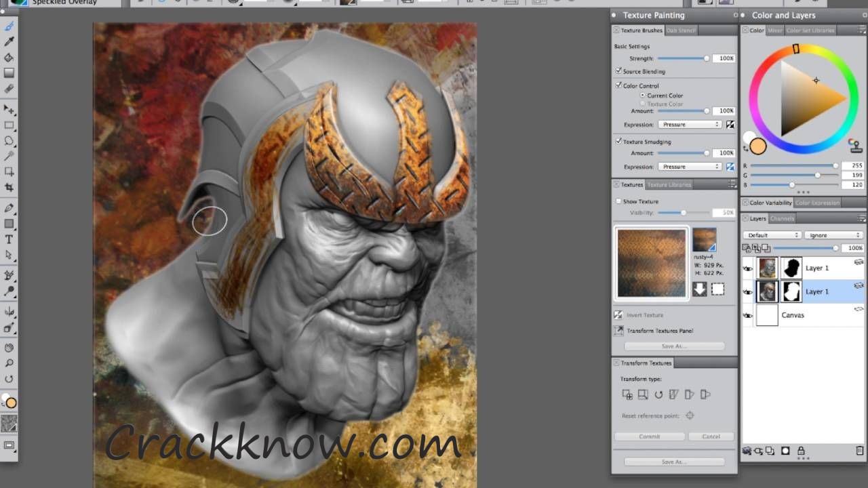Select the Rotate Page tool

click(x=9, y=379)
